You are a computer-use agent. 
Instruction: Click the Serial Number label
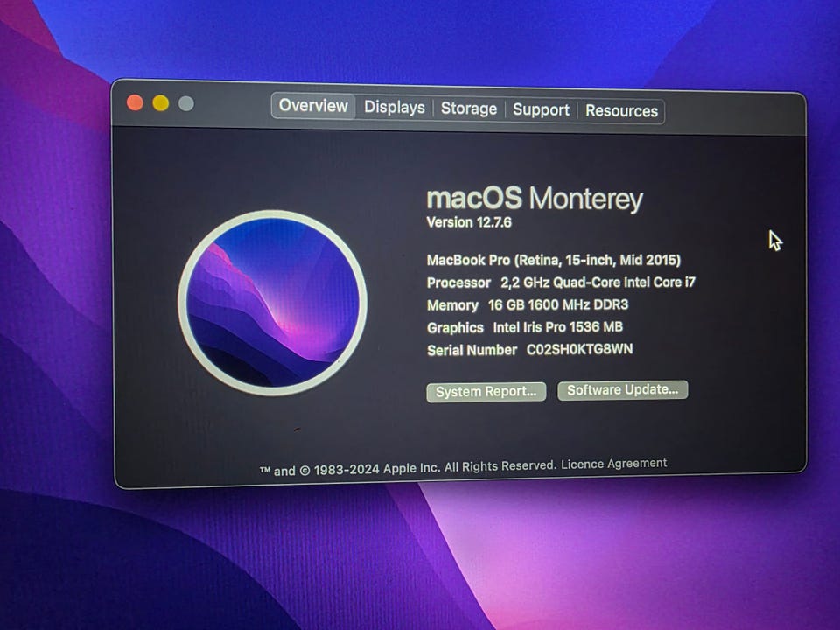[472, 350]
